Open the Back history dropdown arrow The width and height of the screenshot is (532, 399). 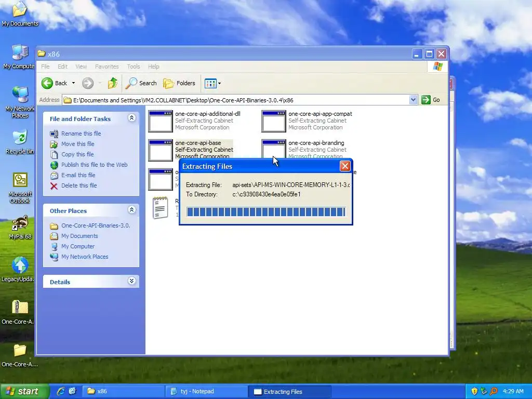coord(73,83)
